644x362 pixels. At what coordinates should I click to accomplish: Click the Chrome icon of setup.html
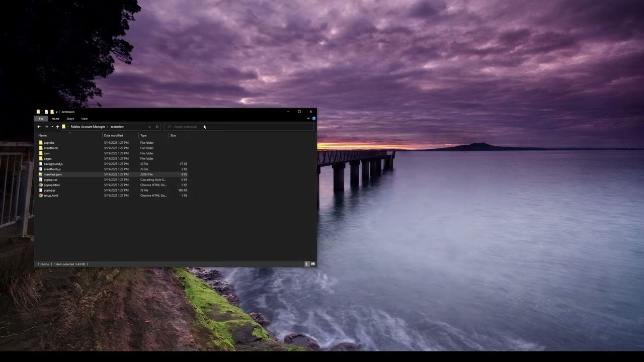[41, 196]
